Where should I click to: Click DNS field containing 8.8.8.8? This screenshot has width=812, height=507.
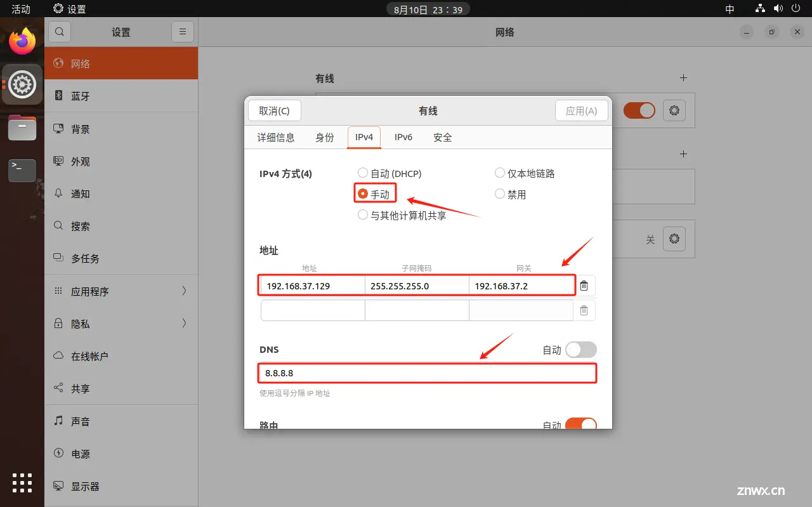427,373
